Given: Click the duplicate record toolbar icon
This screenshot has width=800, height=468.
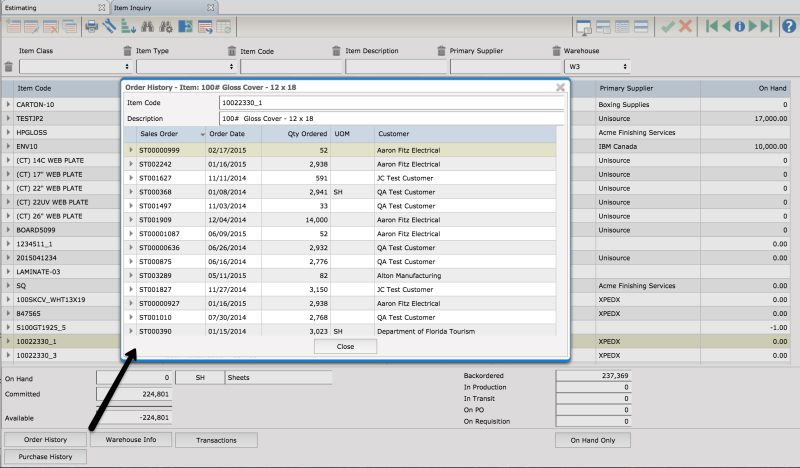Looking at the screenshot, I should coord(69,26).
